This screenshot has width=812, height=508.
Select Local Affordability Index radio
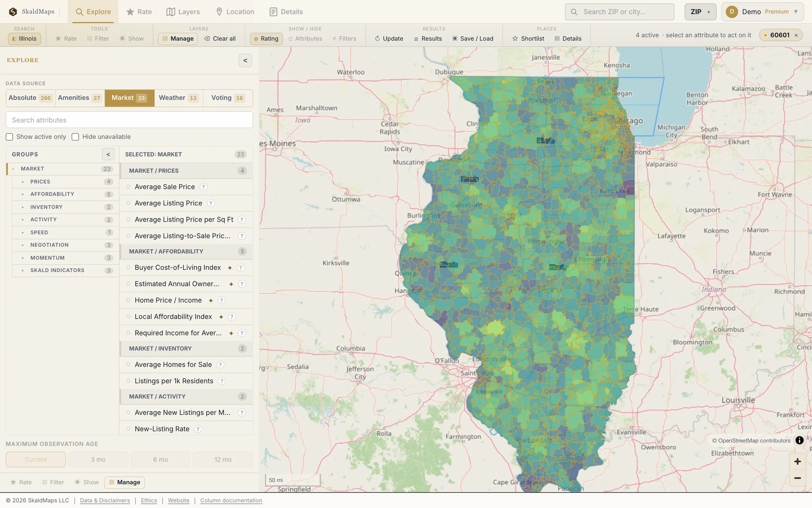click(x=128, y=317)
